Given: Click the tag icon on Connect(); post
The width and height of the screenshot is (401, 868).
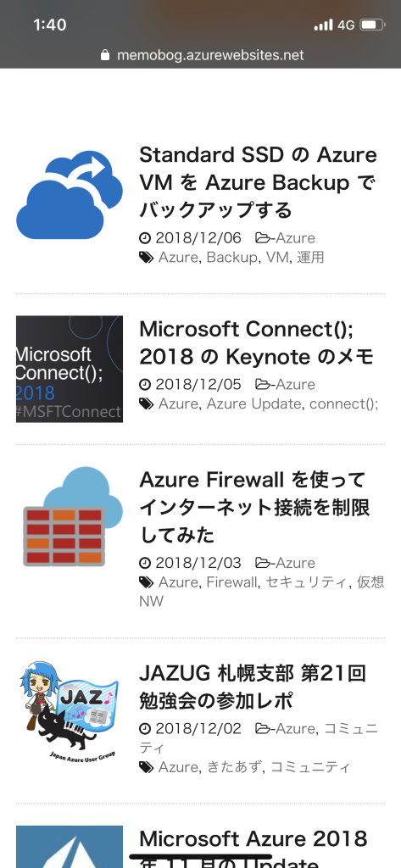Looking at the screenshot, I should click(x=146, y=403).
